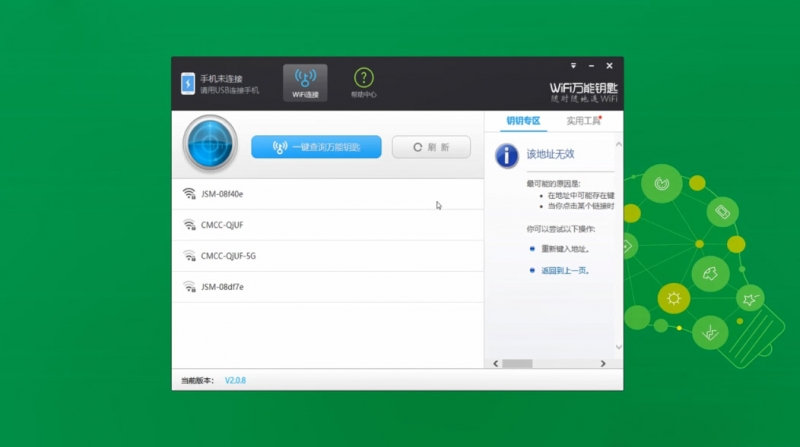Click horizontal scrollbar left arrow
The width and height of the screenshot is (800, 447).
[495, 363]
